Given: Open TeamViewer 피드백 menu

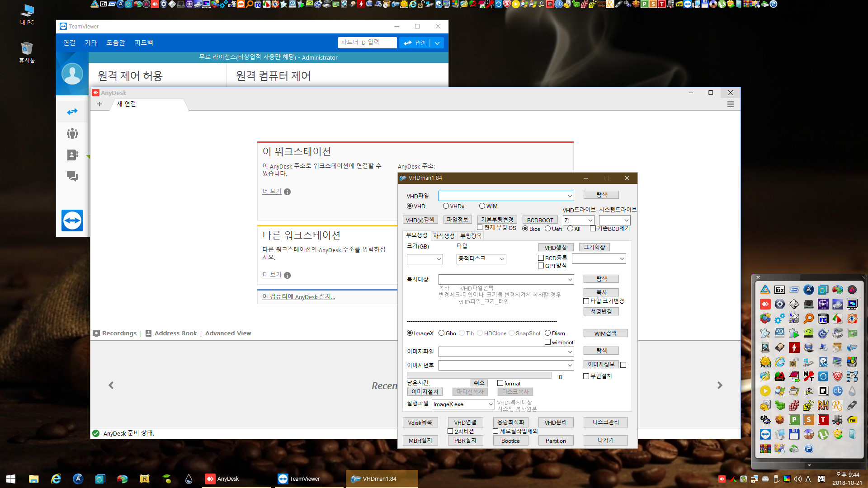Looking at the screenshot, I should point(144,42).
